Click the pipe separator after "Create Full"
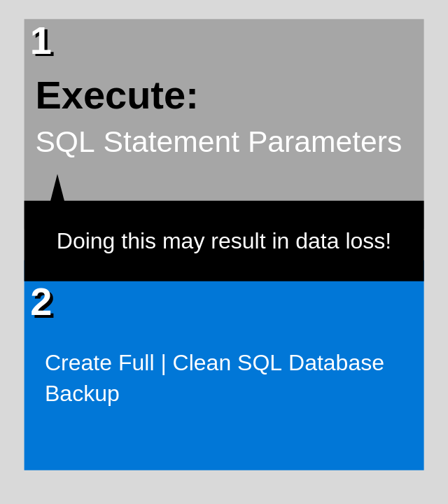Screen dimensions: 448x504 point(163,363)
